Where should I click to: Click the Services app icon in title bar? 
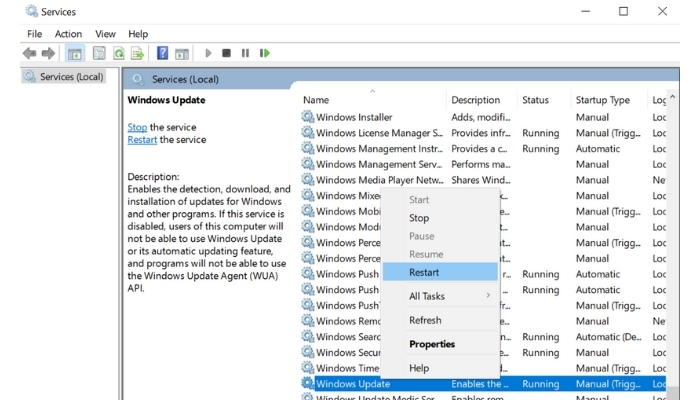(x=31, y=11)
